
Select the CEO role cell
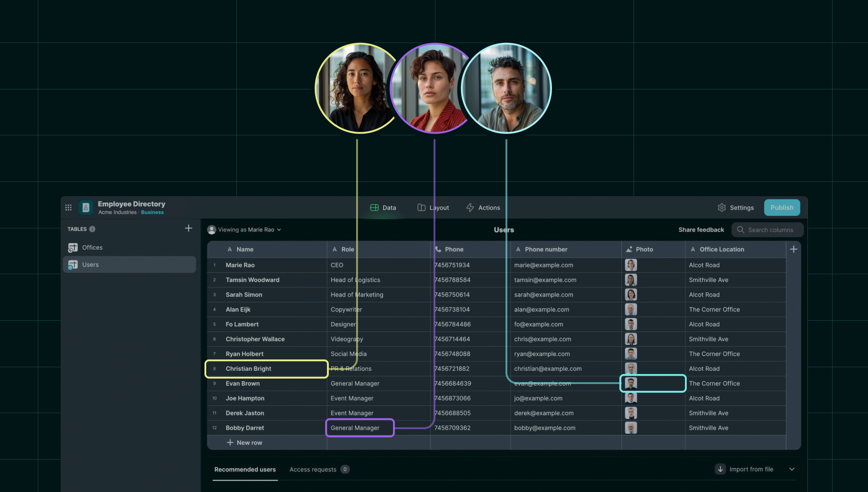point(379,265)
